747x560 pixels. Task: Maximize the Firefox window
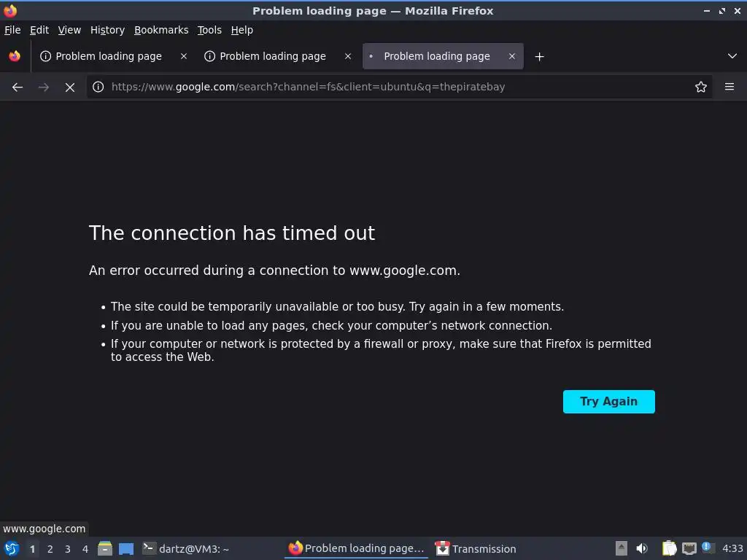pyautogui.click(x=722, y=10)
